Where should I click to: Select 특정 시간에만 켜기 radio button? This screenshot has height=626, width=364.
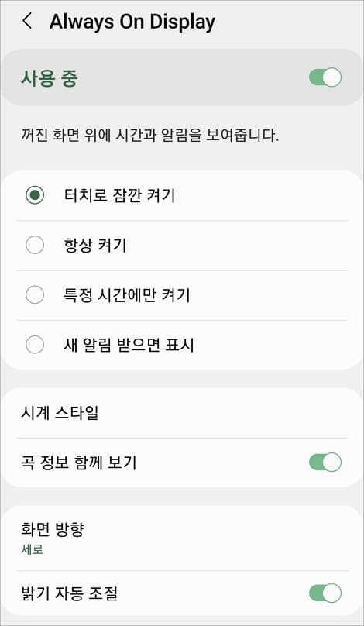tap(35, 295)
